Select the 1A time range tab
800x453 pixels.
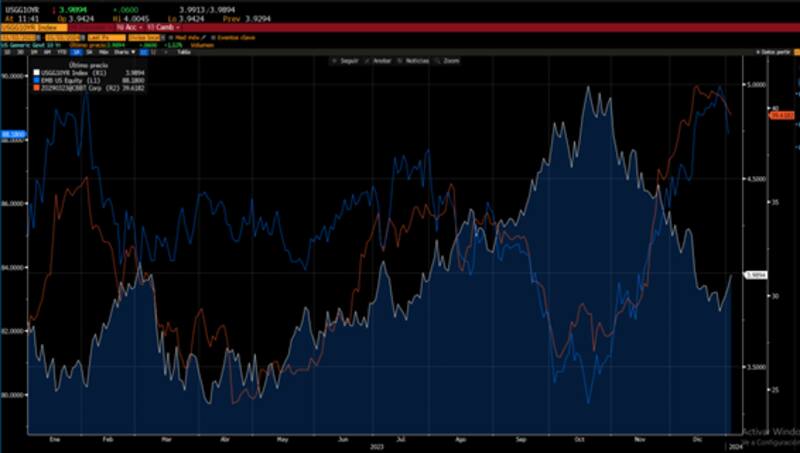[75, 51]
